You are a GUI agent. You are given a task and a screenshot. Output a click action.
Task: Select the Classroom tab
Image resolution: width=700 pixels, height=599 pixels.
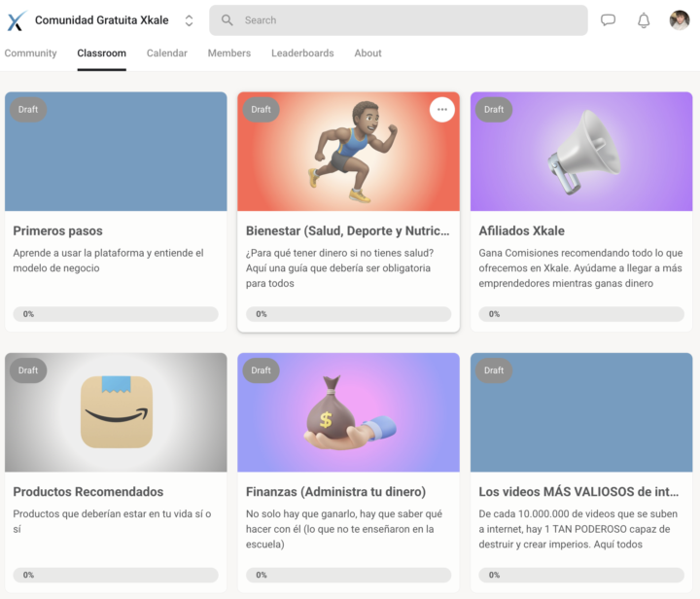[101, 53]
